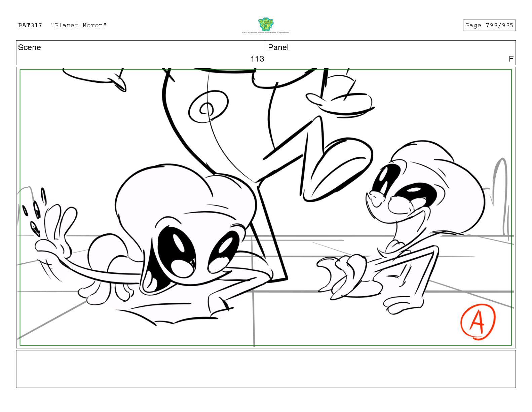532x412 pixels.
Task: Click the 'Scene' label
Action: coord(30,47)
